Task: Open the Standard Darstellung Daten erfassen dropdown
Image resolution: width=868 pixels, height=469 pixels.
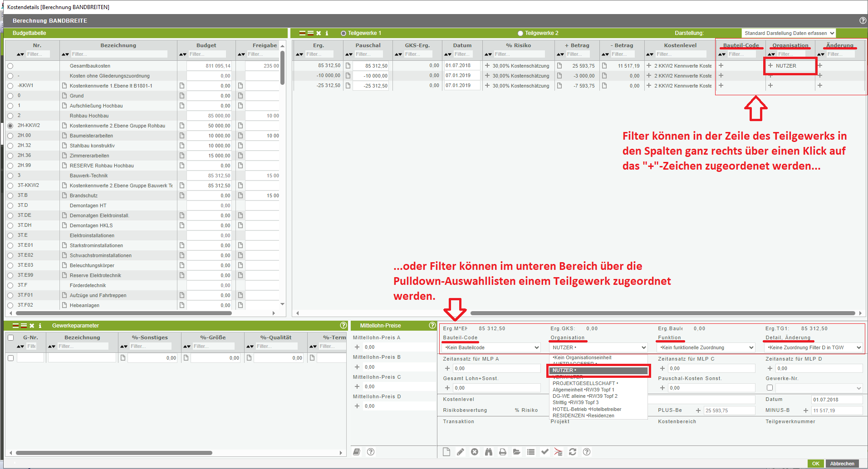Action: coord(789,33)
